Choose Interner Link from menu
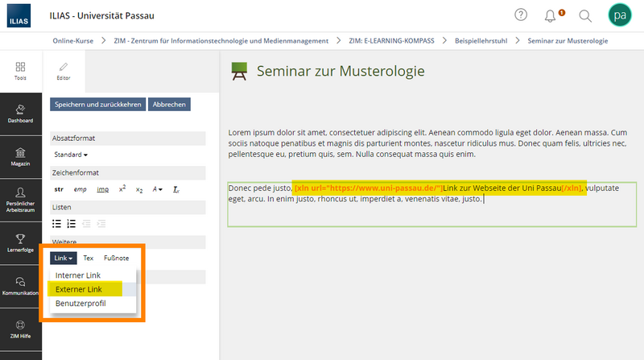This screenshot has width=644, height=360. [x=93, y=275]
